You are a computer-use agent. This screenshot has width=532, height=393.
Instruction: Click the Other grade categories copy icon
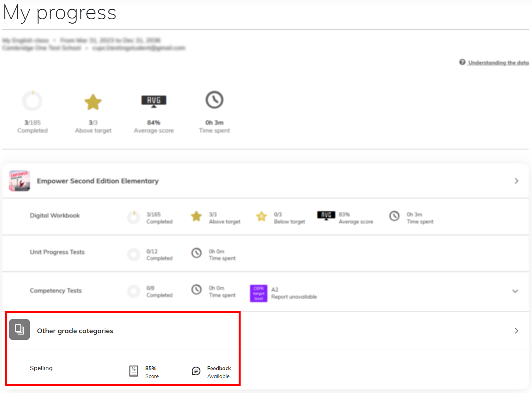point(20,329)
